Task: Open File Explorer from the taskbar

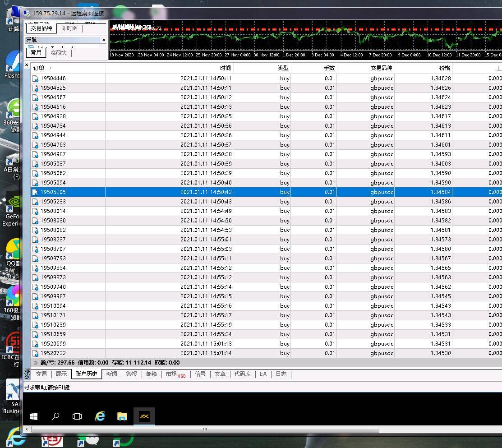Action: point(122,416)
